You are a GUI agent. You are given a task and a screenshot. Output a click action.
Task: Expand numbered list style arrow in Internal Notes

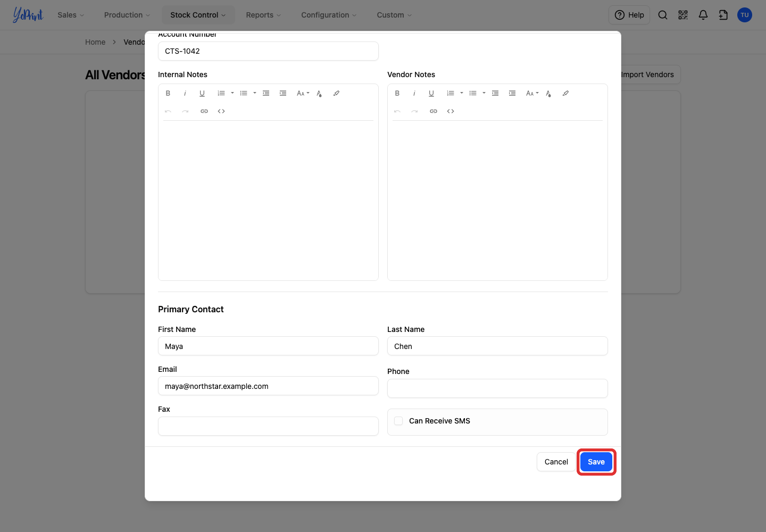point(232,93)
